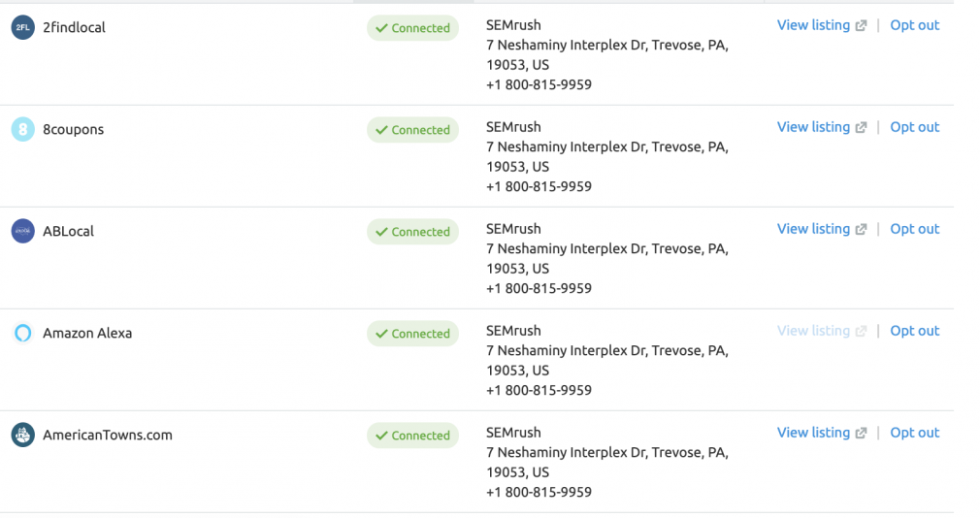This screenshot has width=980, height=518.
Task: Click external link icon in 8coupons row
Action: [x=862, y=127]
